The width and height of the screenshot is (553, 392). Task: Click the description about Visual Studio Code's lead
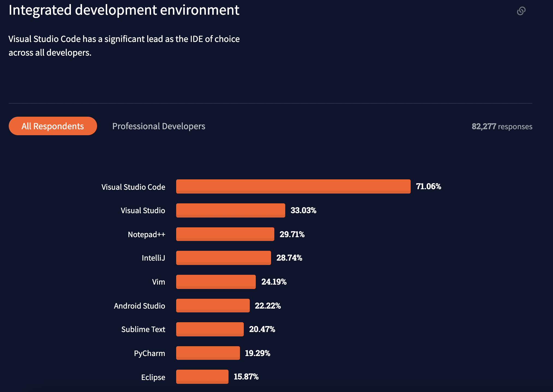tap(124, 46)
